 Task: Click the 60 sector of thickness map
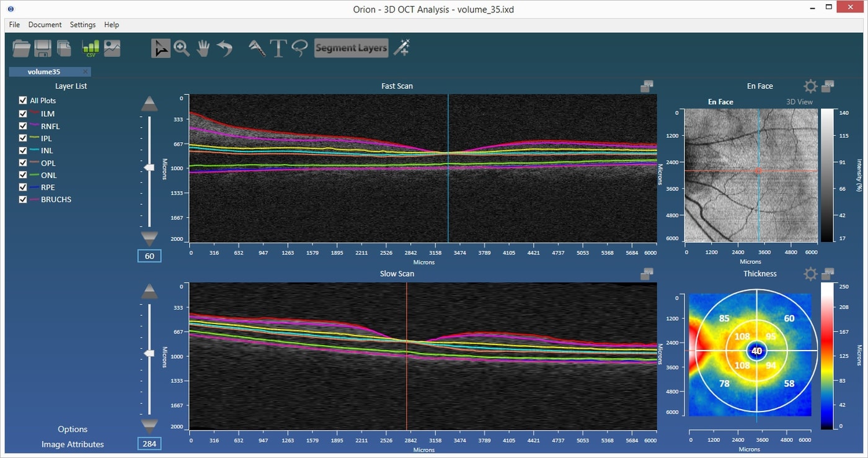789,318
